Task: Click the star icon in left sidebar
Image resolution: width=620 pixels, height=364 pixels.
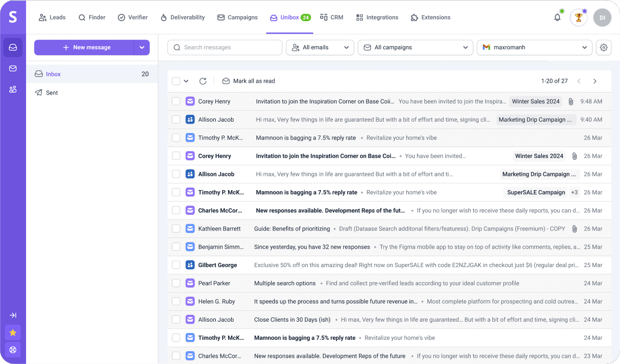Action: [x=13, y=332]
